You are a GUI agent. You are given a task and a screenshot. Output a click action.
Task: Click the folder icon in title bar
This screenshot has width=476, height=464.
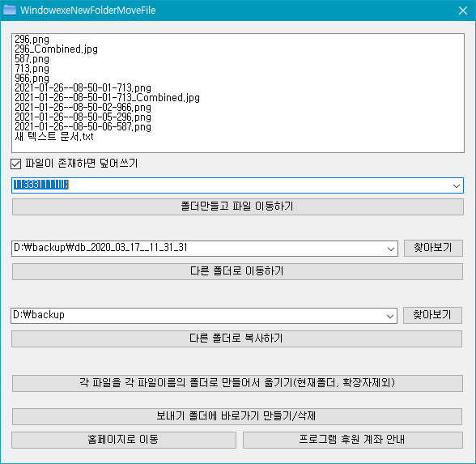[10, 10]
